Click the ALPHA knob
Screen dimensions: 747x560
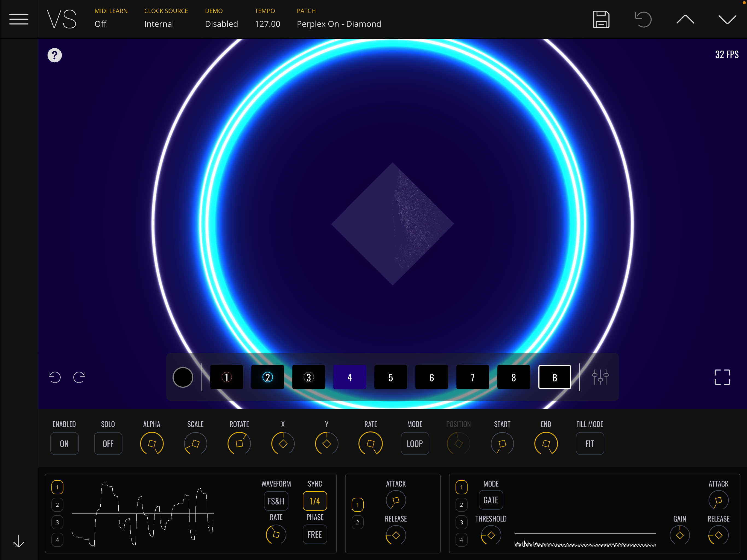[x=152, y=444]
